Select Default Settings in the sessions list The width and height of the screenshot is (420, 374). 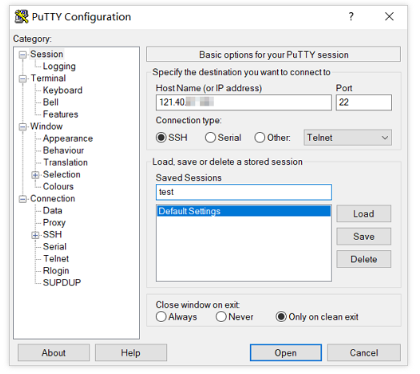(x=244, y=211)
